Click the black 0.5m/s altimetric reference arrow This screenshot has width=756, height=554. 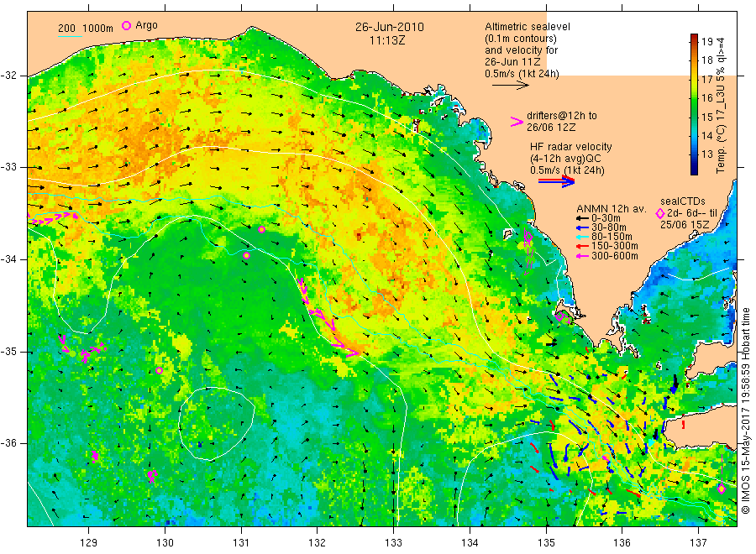point(511,86)
